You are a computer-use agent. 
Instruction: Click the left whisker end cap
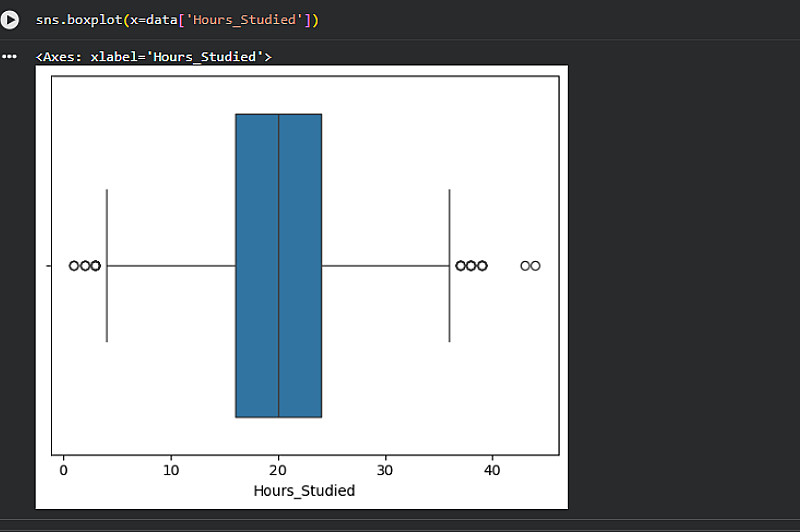point(107,265)
